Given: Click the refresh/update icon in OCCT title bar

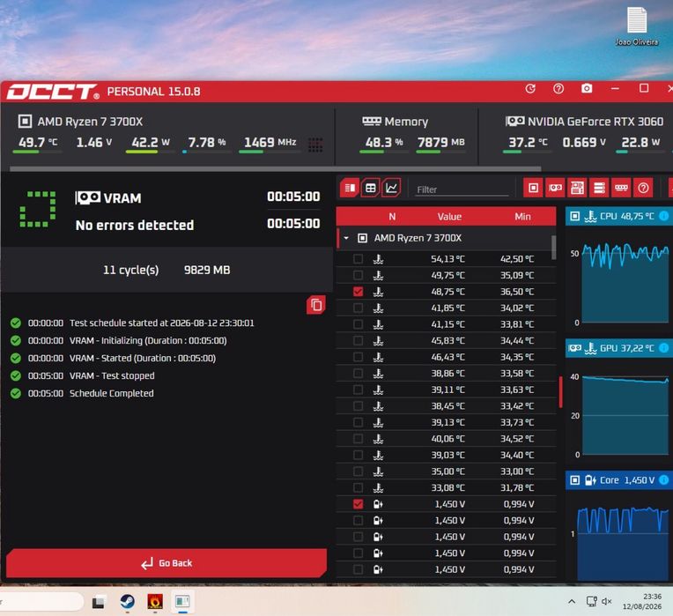Looking at the screenshot, I should pos(530,88).
